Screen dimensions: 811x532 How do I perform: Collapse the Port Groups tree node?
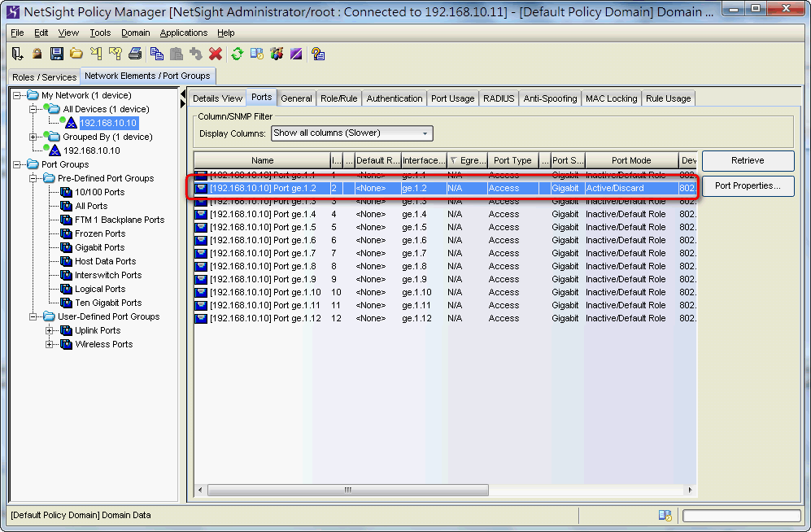tap(17, 164)
